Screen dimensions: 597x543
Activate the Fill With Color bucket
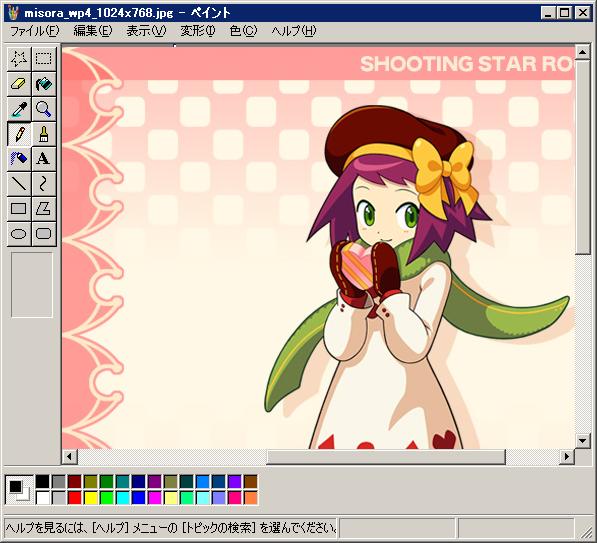click(x=44, y=84)
